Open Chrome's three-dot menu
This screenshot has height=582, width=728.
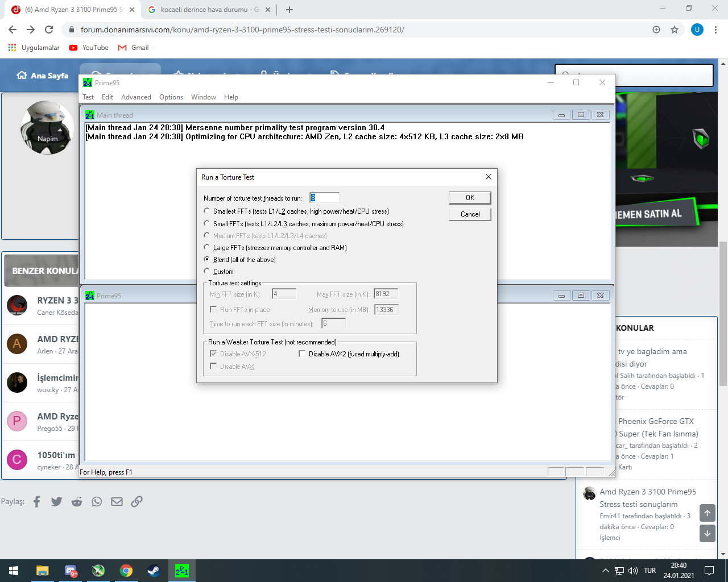point(715,30)
